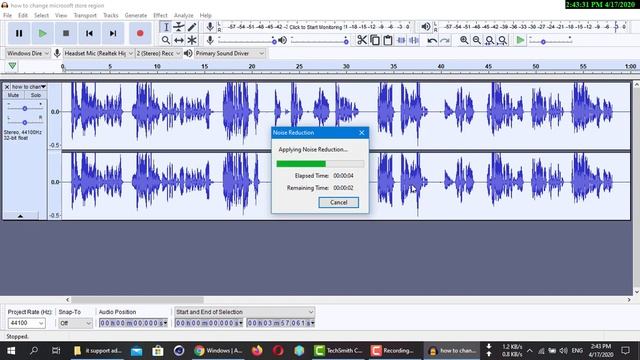Image resolution: width=640 pixels, height=360 pixels.
Task: Open Start and End of Selection dropdown
Action: (x=244, y=312)
